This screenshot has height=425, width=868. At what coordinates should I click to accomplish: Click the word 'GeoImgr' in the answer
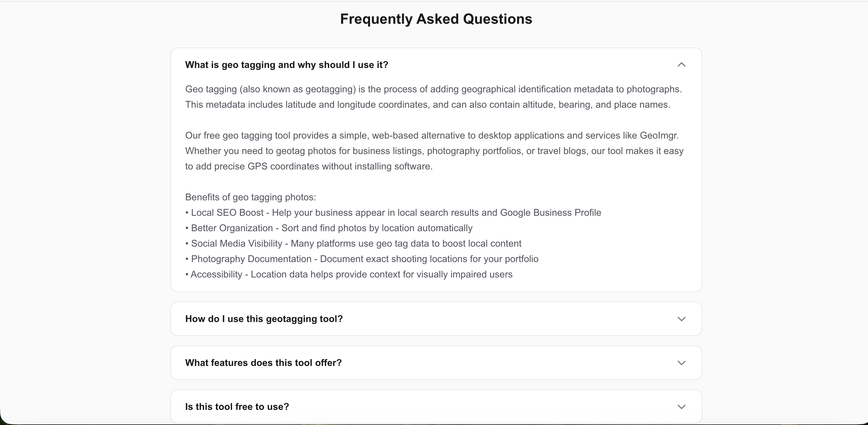[x=658, y=135]
